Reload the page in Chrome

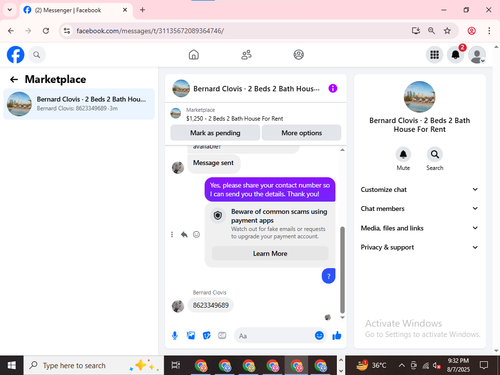tap(46, 31)
